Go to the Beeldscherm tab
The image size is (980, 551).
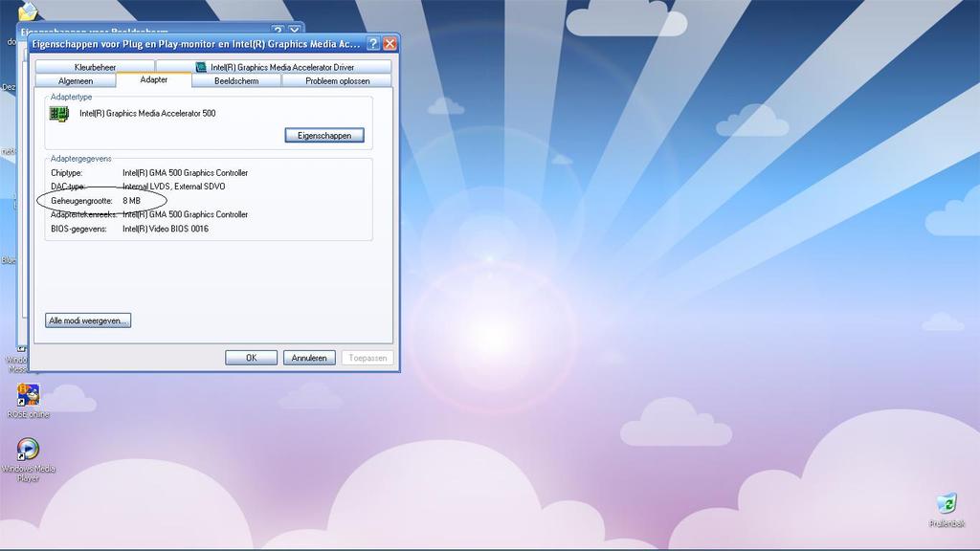236,81
